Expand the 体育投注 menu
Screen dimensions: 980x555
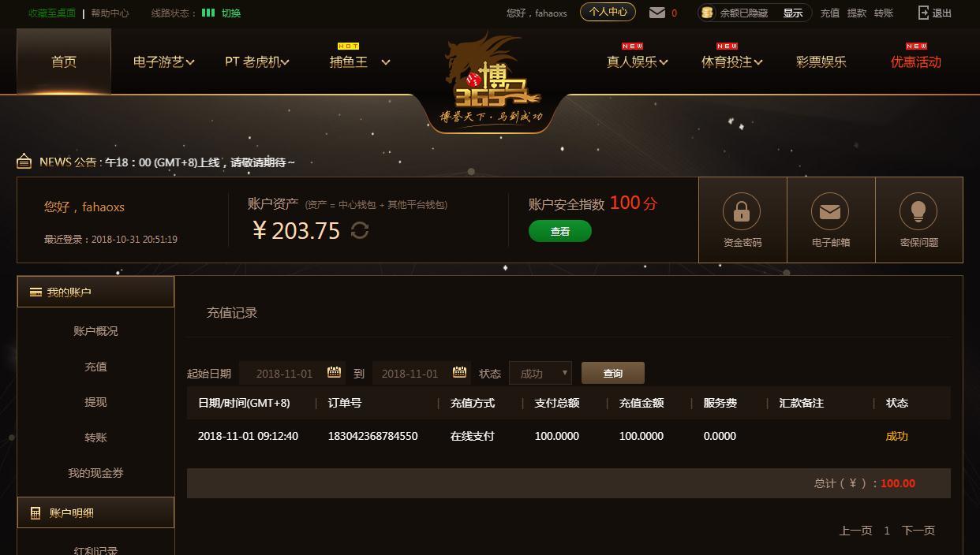coord(732,61)
